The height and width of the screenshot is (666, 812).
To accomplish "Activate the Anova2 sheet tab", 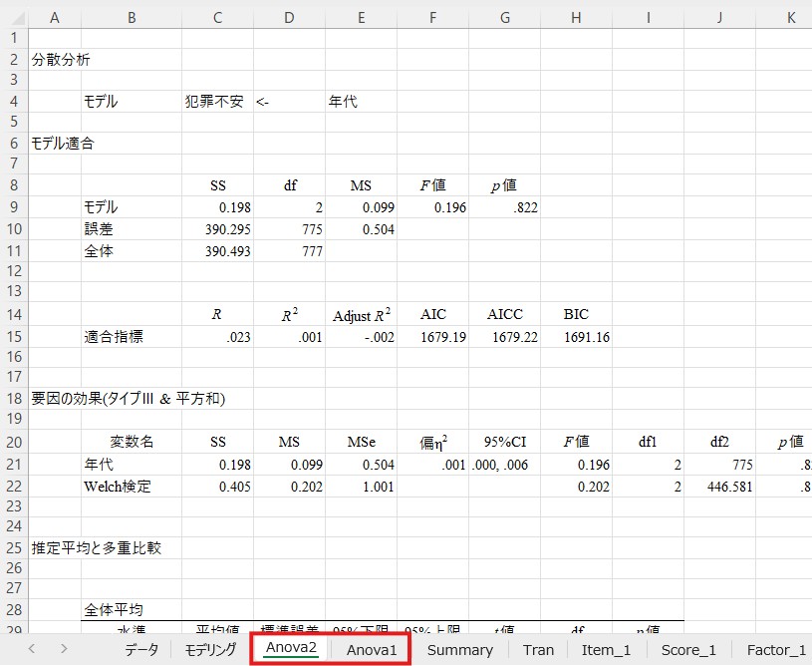I will 291,650.
